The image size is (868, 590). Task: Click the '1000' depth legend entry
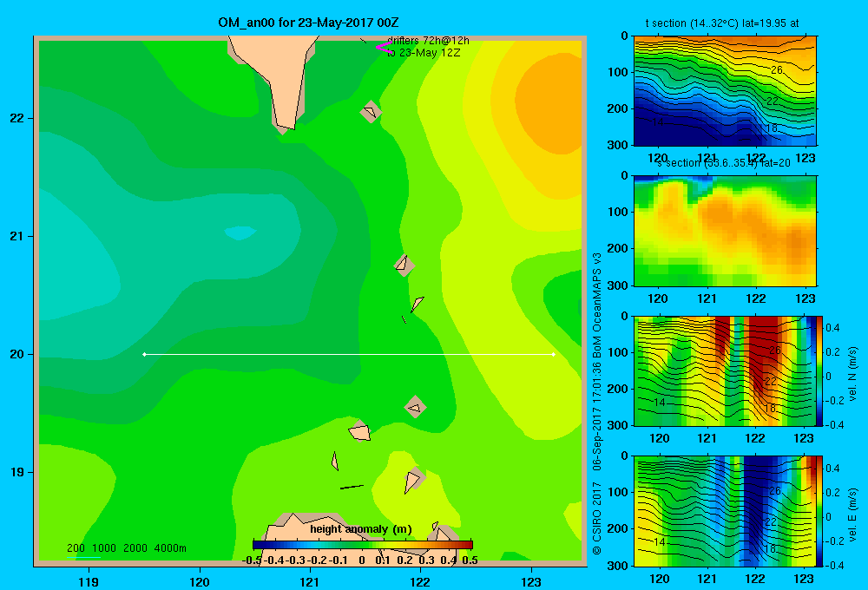pyautogui.click(x=104, y=548)
